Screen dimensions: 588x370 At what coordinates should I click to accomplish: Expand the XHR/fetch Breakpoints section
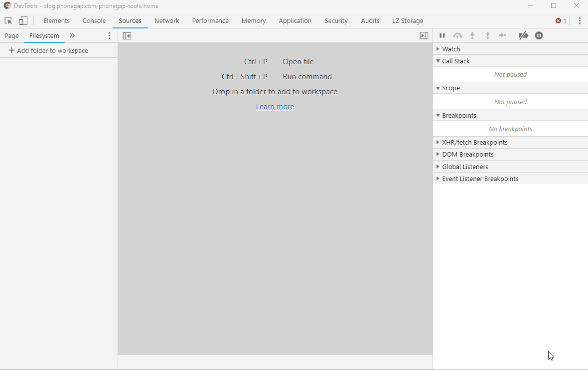point(474,142)
